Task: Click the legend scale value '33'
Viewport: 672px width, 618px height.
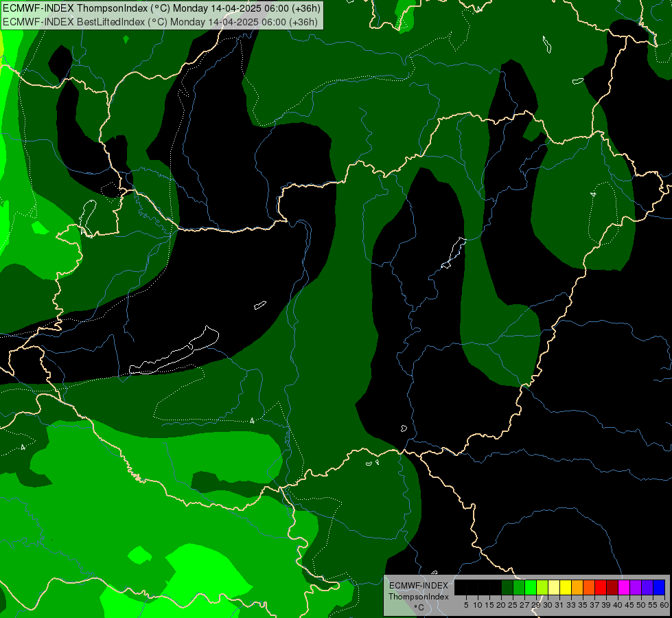Action: [x=571, y=605]
